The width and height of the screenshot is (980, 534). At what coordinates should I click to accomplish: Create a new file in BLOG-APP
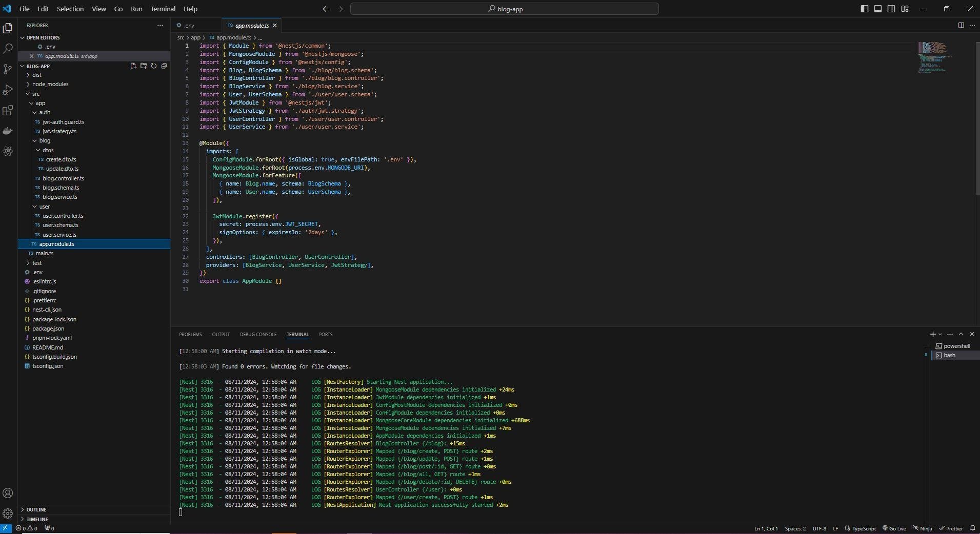(133, 66)
